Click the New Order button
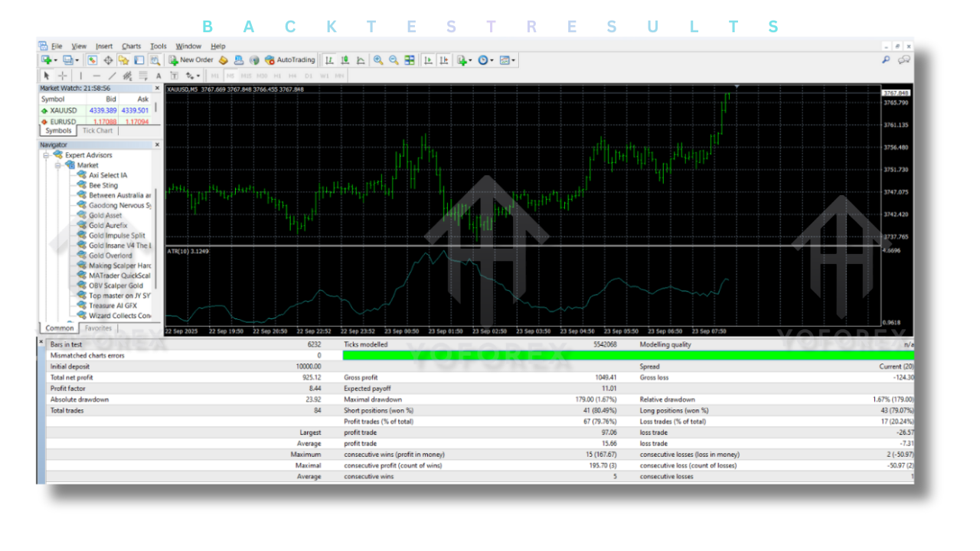 [x=194, y=60]
